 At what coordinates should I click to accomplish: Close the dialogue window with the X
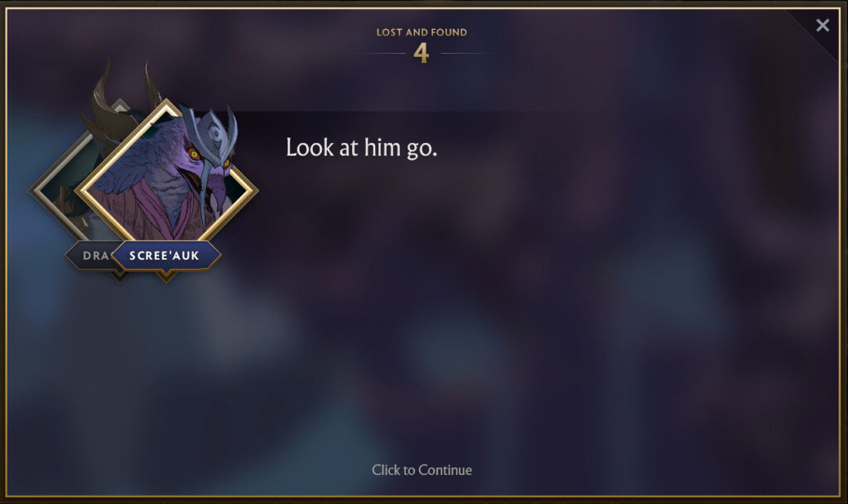pos(822,25)
